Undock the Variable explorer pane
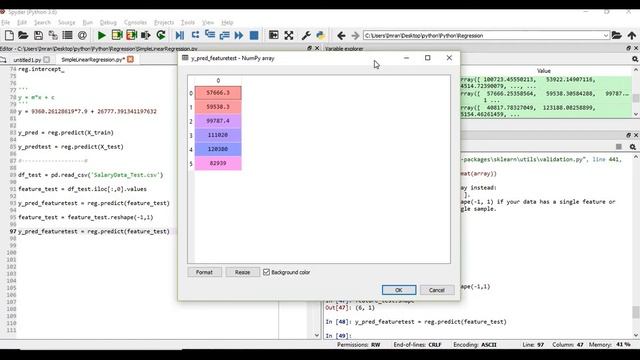Screen dimensions: 640x360 628,48
